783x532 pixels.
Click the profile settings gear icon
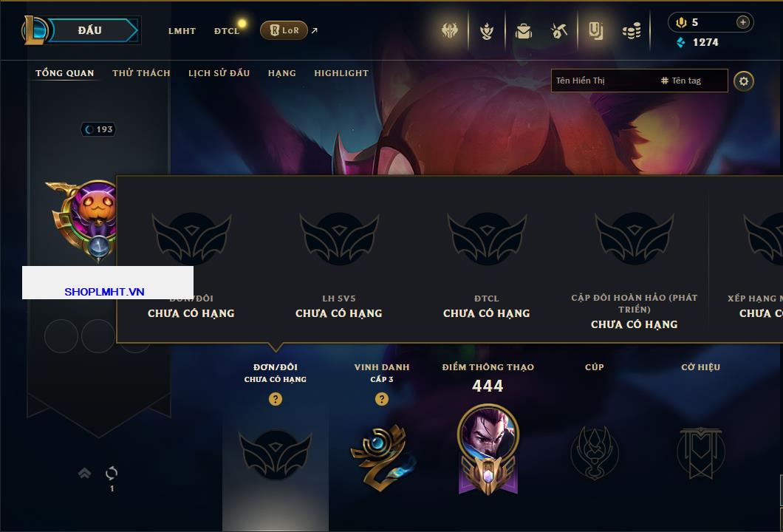tap(744, 81)
